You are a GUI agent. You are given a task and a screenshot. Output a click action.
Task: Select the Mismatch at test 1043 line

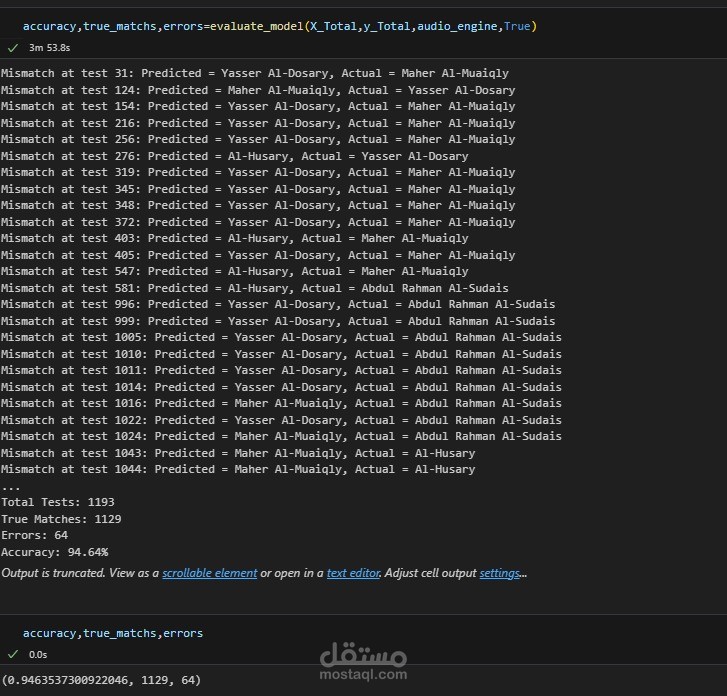click(238, 453)
